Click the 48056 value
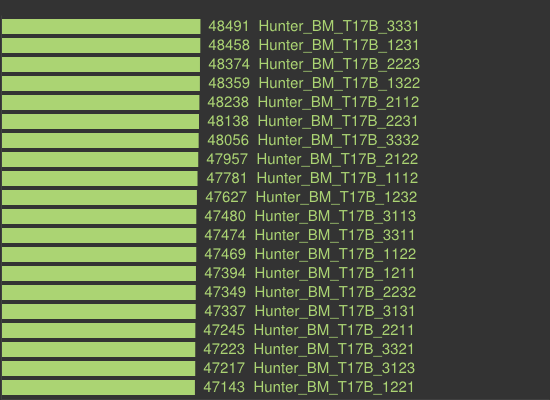This screenshot has width=550, height=400. (x=228, y=140)
